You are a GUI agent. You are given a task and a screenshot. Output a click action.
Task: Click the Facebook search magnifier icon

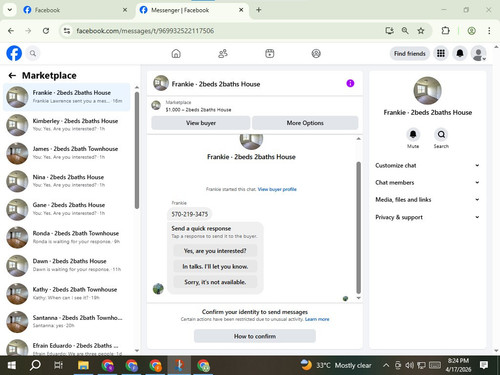33,53
